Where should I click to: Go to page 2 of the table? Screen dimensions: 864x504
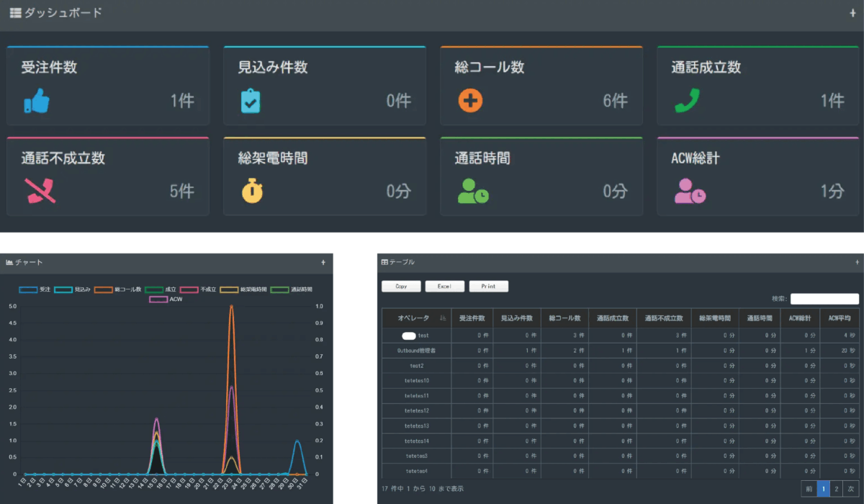(836, 489)
